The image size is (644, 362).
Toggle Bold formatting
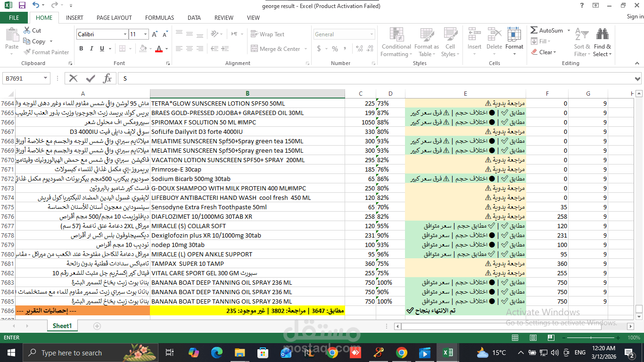tap(81, 49)
